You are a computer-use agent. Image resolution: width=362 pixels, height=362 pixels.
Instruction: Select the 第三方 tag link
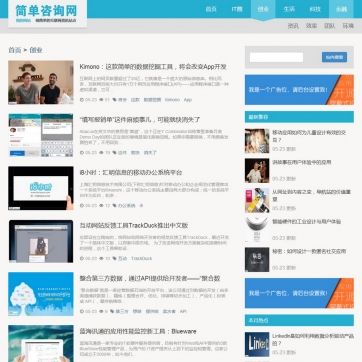122,311
